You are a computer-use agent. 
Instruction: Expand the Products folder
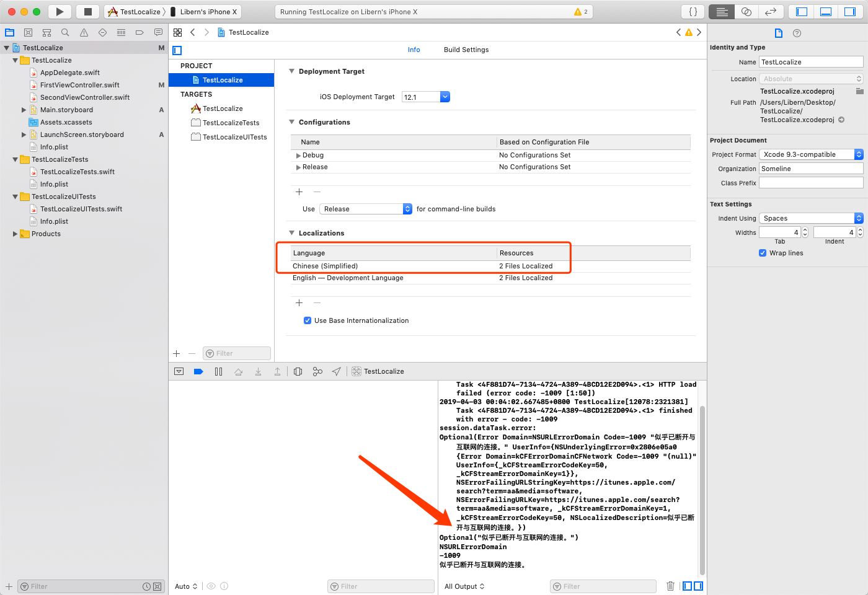pos(15,234)
